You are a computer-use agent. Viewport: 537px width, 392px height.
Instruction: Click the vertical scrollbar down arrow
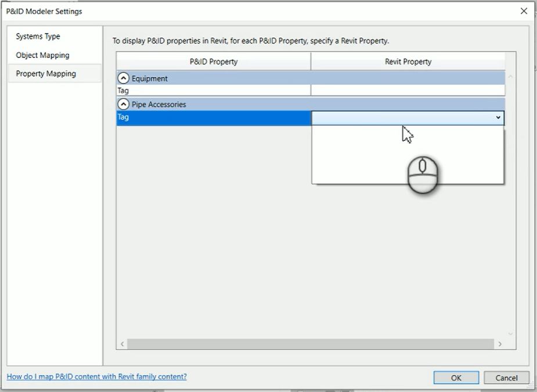coord(510,333)
